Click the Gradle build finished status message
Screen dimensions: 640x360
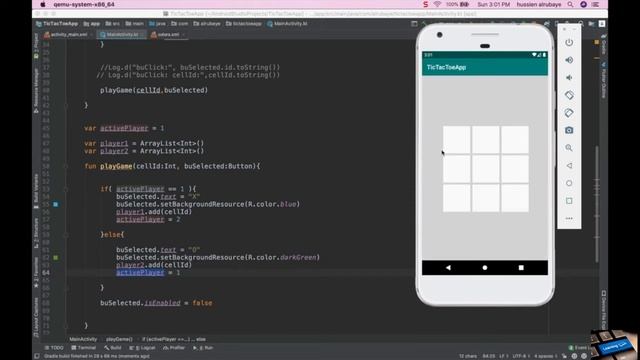click(x=96, y=356)
